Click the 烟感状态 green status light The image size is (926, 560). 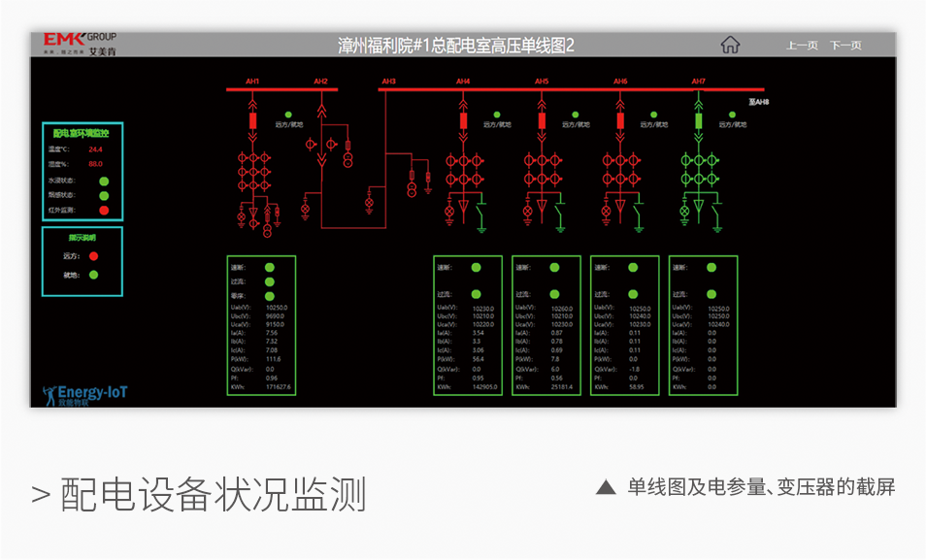coord(104,195)
